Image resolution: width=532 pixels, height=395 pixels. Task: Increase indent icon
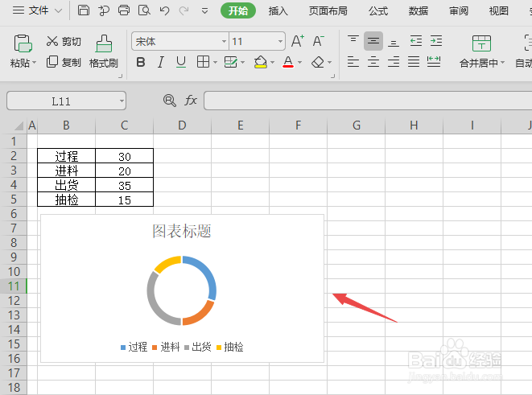coord(436,41)
